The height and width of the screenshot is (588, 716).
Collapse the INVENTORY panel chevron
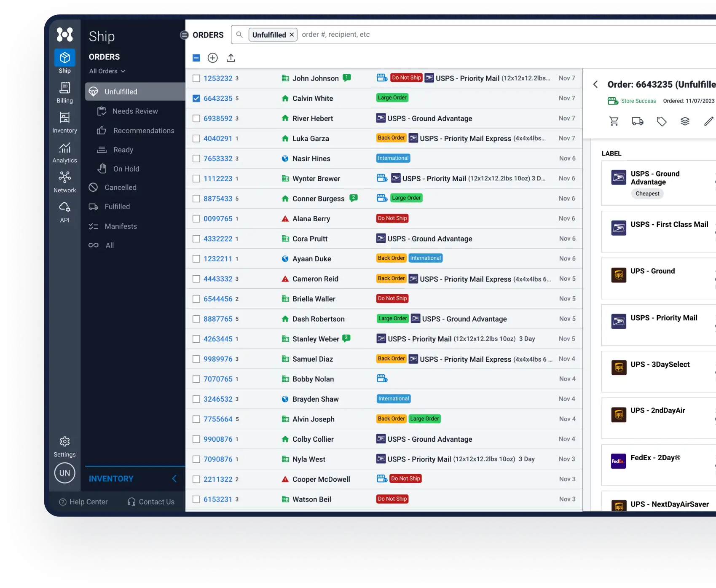pos(174,479)
